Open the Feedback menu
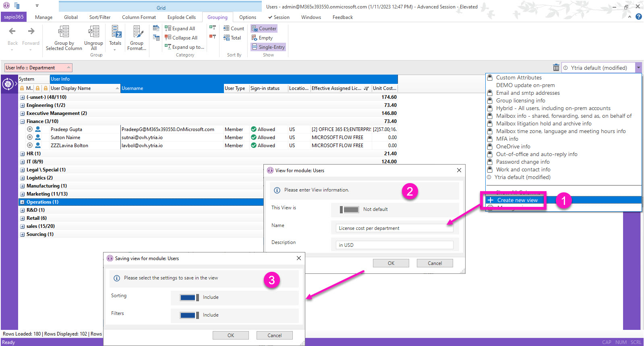644x346 pixels. pos(343,17)
